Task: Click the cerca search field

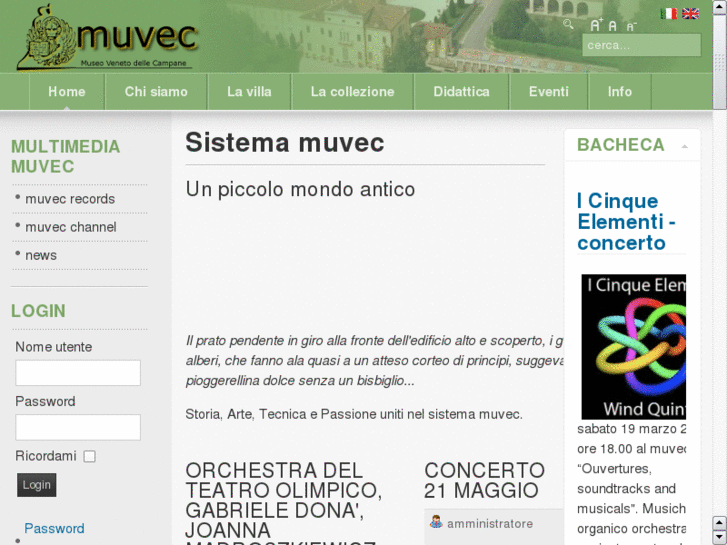Action: click(x=641, y=45)
